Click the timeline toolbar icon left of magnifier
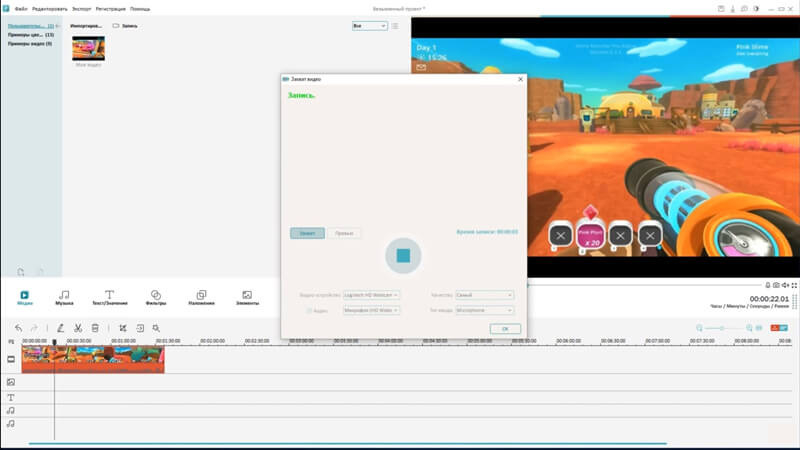 (x=140, y=328)
